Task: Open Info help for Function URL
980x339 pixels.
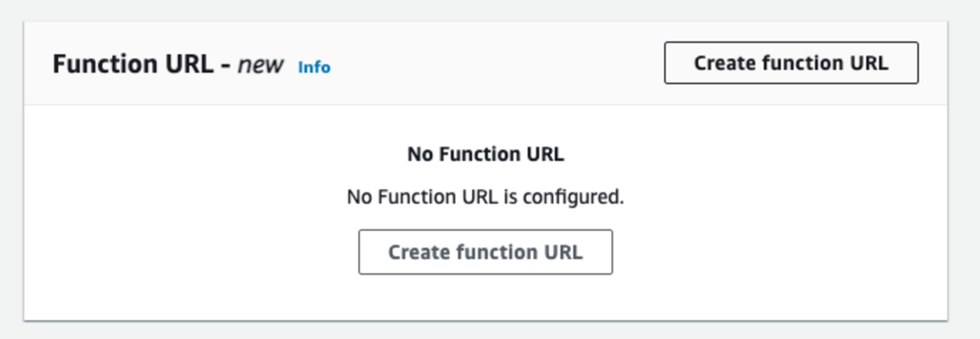Action: tap(314, 67)
